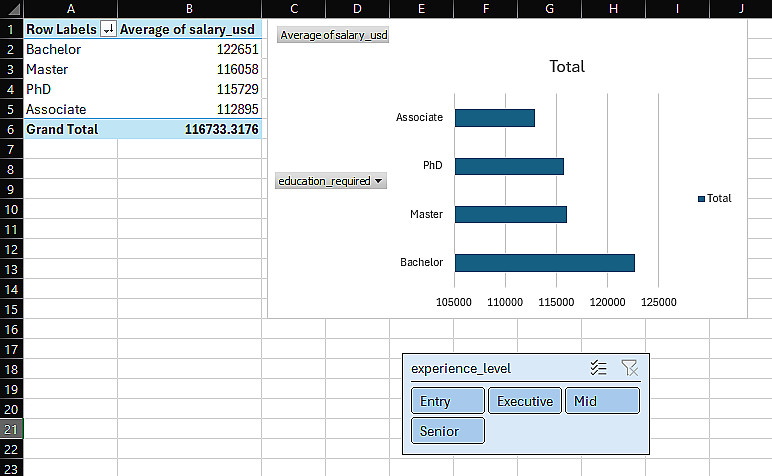Select the PhD row label cell

click(70, 89)
